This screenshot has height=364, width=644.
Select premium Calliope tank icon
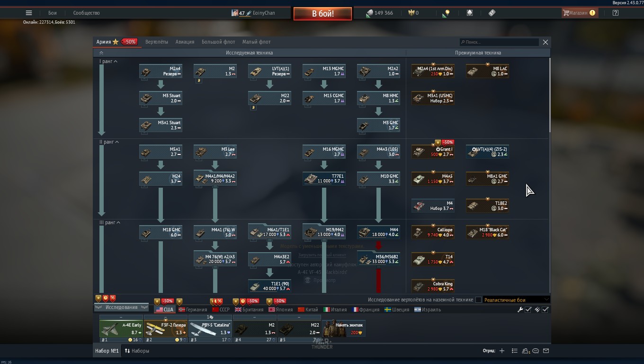(x=419, y=232)
